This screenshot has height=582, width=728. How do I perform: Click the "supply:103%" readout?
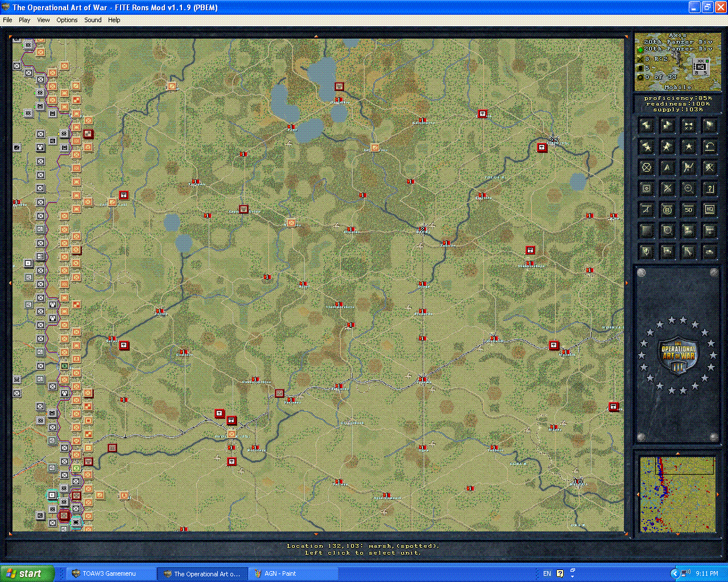pos(678,109)
